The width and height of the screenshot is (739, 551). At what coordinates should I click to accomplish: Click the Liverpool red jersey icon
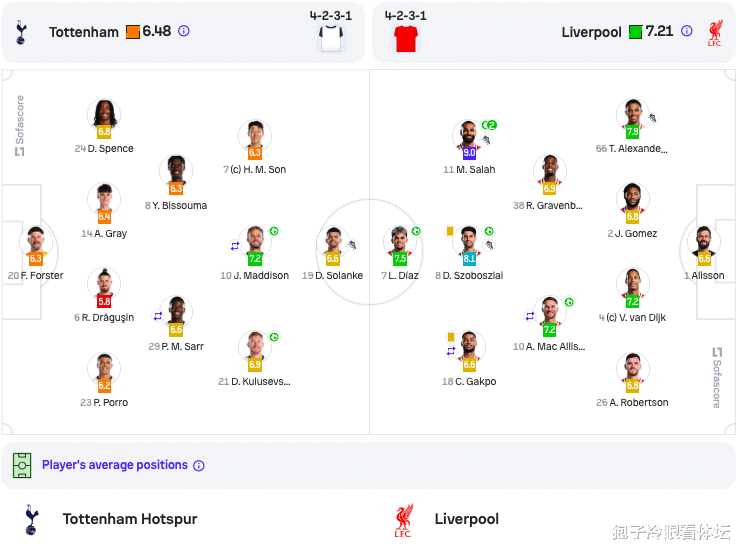(406, 39)
